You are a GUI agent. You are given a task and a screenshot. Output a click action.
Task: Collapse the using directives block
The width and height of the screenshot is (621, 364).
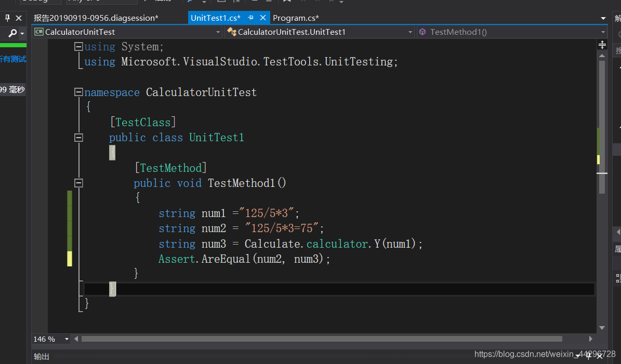pos(78,47)
